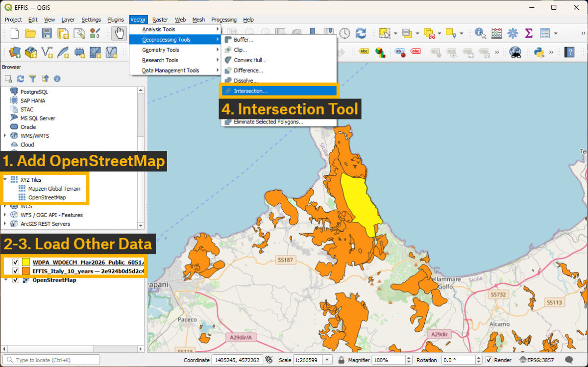Open the Research Tools submenu
Image resolution: width=588 pixels, height=367 pixels.
[175, 60]
